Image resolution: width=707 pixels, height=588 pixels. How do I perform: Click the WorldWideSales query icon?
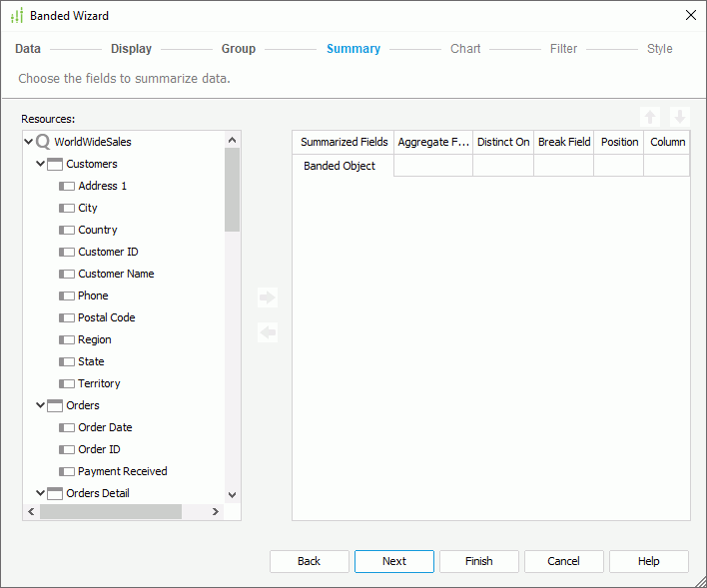[43, 142]
